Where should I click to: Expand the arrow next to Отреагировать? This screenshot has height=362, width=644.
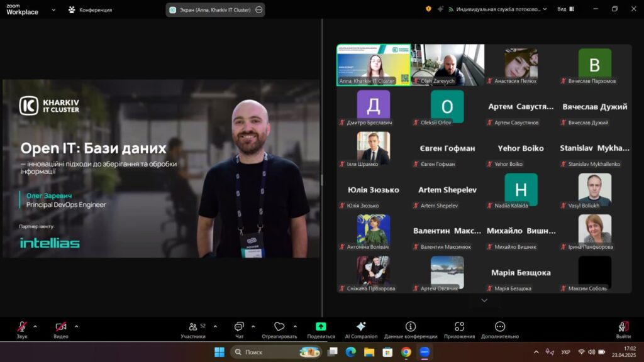(x=295, y=327)
